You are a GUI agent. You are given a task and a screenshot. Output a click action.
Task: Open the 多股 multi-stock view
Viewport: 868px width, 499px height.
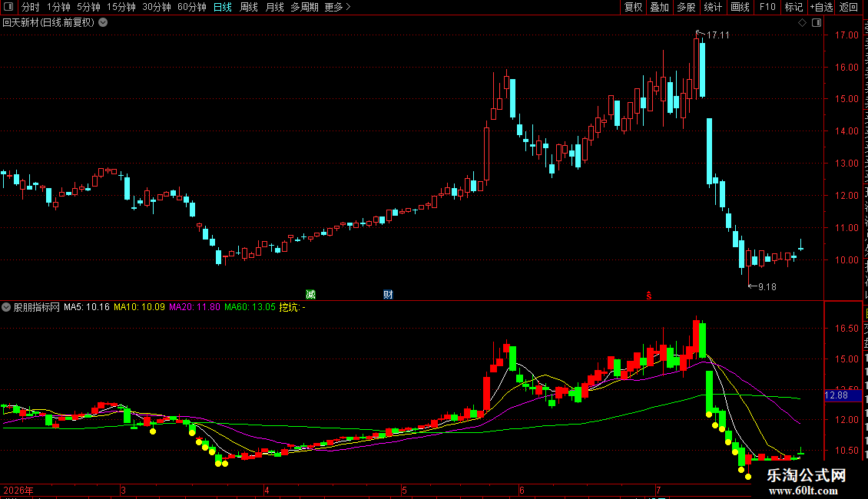coord(687,7)
